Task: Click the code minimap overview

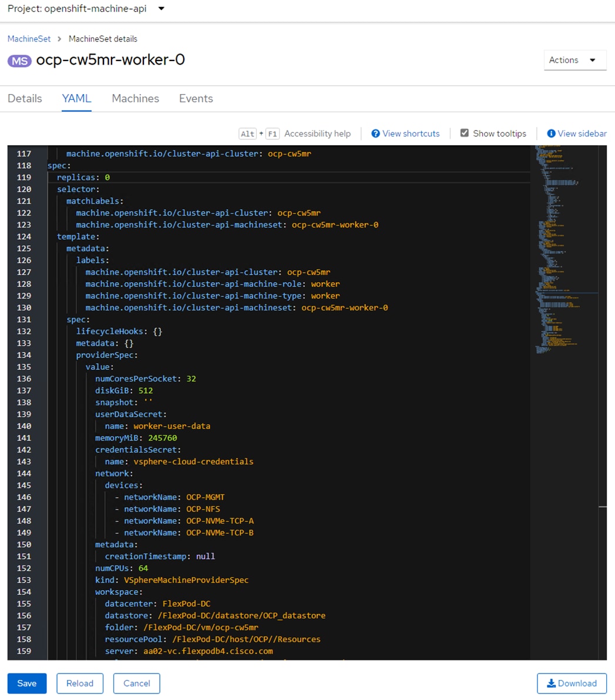Action: [x=564, y=249]
